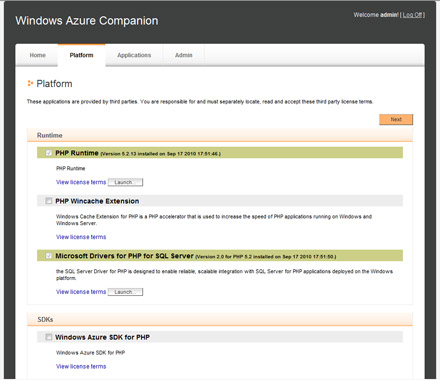
Task: Click the PHP Runtime version installed text
Action: pyautogui.click(x=160, y=154)
